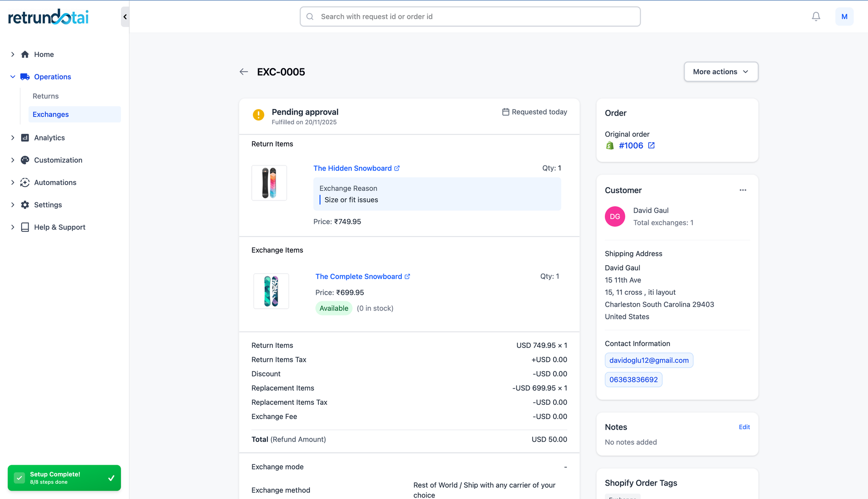Collapse the Operations section chevron
Image resolution: width=868 pixels, height=499 pixels.
click(12, 77)
